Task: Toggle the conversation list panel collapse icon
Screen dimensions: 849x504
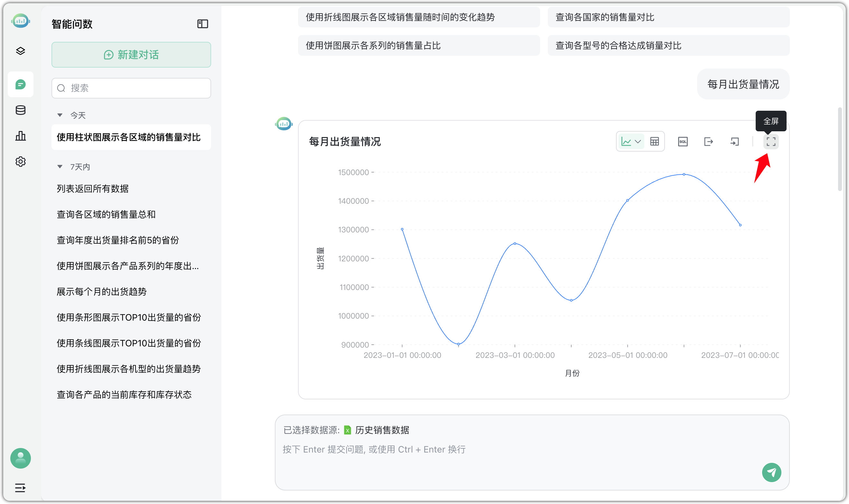Action: (202, 24)
